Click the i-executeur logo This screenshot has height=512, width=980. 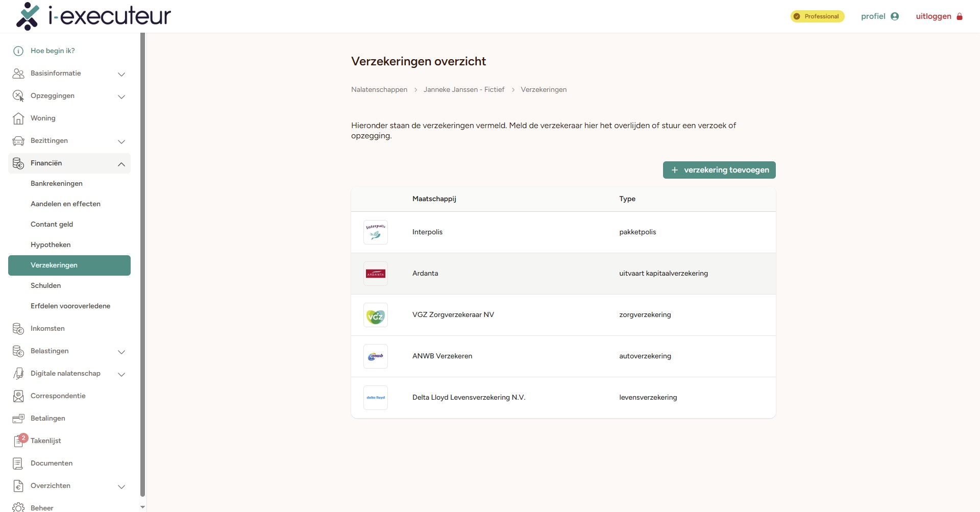pos(94,16)
